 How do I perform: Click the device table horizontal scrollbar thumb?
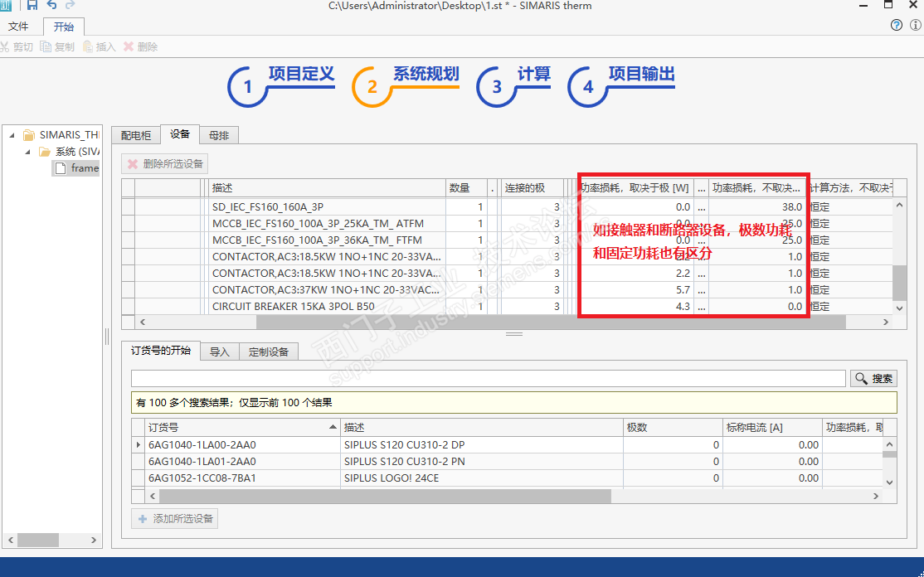tap(551, 322)
